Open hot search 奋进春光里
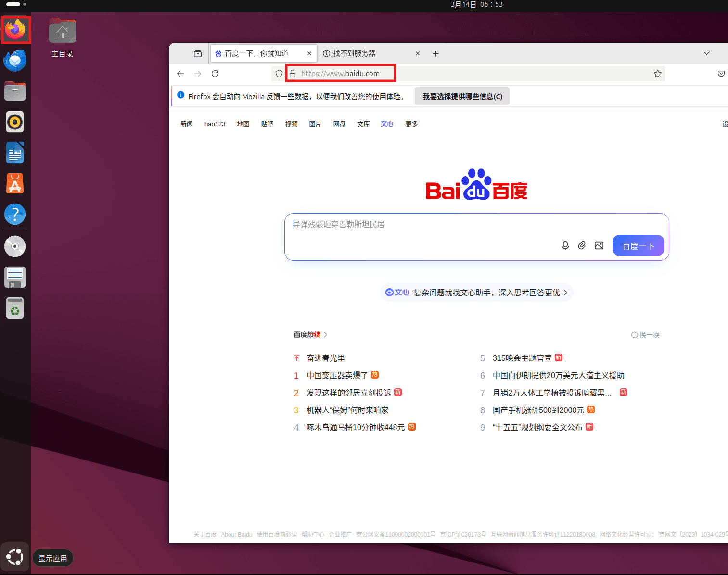 coord(326,358)
